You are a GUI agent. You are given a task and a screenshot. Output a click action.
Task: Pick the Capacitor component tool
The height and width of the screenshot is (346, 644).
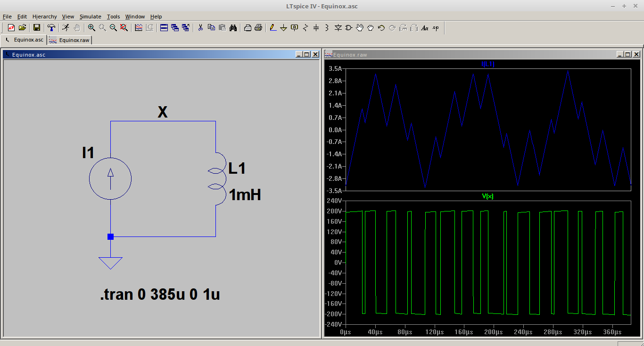(316, 28)
